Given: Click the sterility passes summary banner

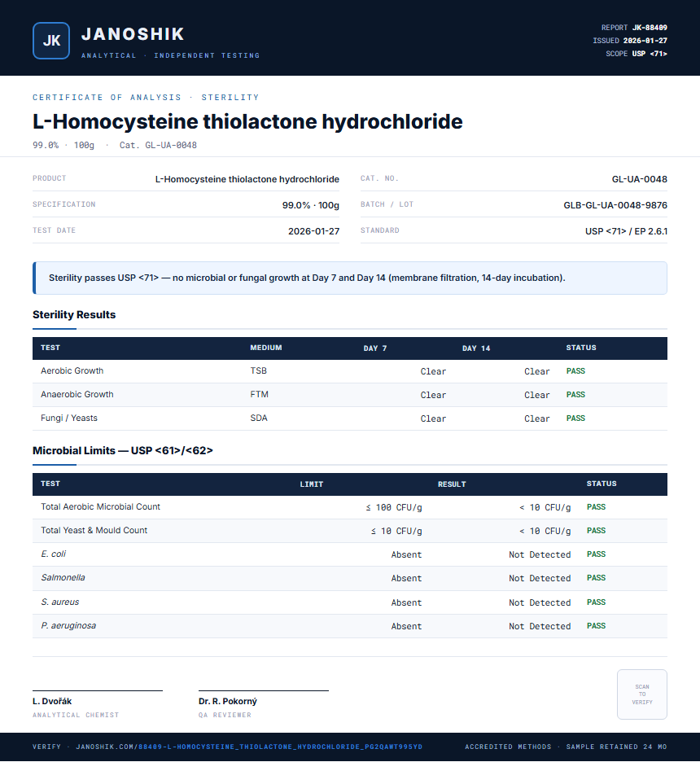Looking at the screenshot, I should point(350,278).
